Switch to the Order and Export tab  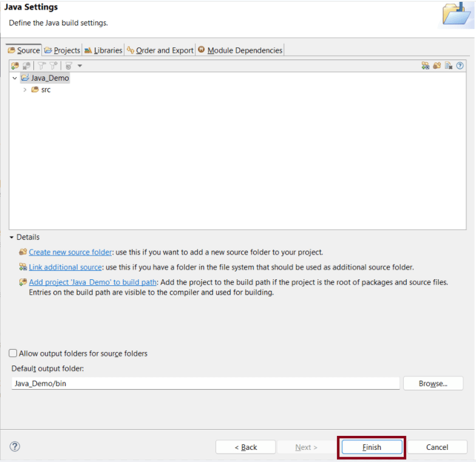click(x=160, y=50)
